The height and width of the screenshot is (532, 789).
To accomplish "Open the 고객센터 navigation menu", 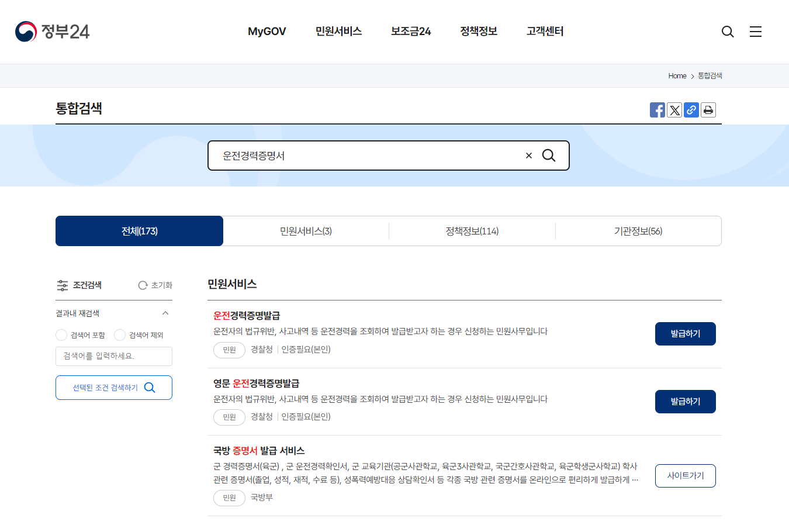I will pos(544,32).
